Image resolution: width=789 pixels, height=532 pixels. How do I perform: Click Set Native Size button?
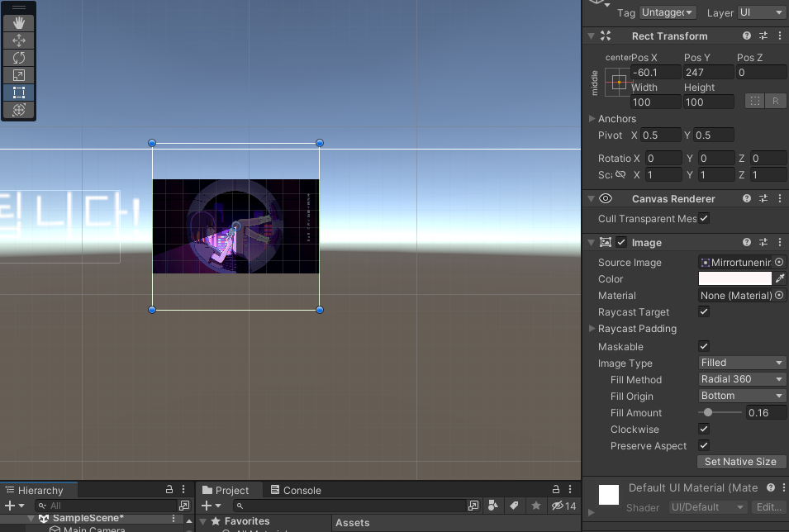(x=740, y=462)
